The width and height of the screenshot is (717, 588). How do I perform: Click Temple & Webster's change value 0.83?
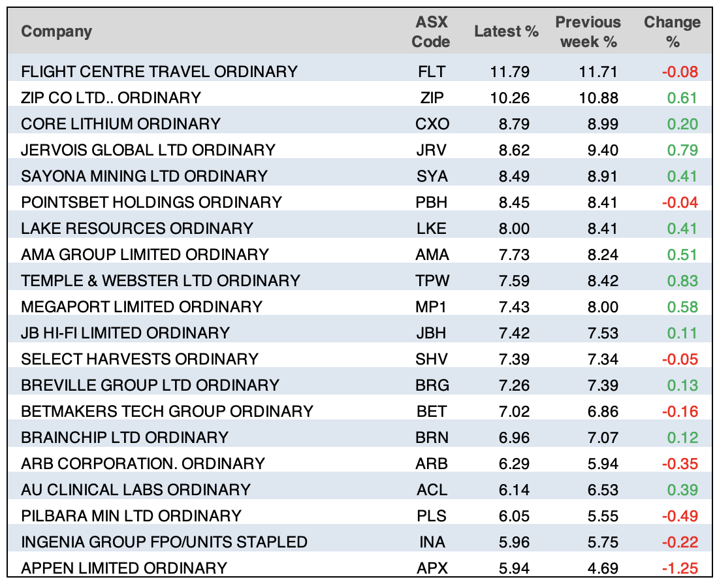tap(683, 281)
